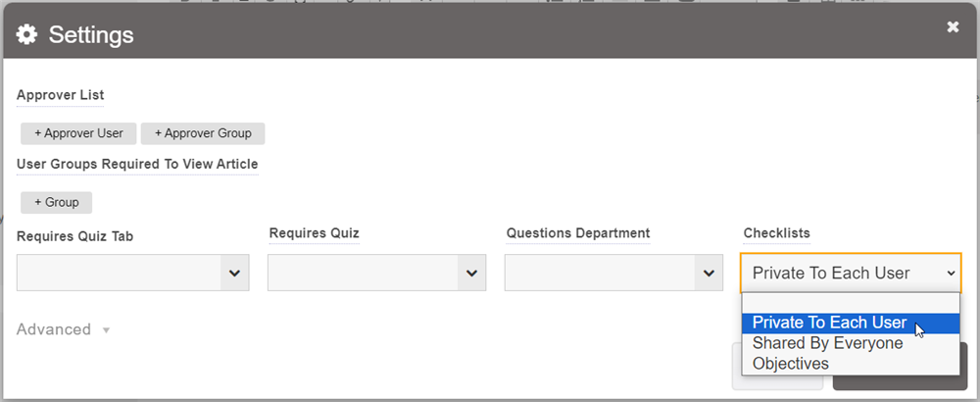Select the blank Checklists option
The height and width of the screenshot is (402, 980).
coord(851,303)
